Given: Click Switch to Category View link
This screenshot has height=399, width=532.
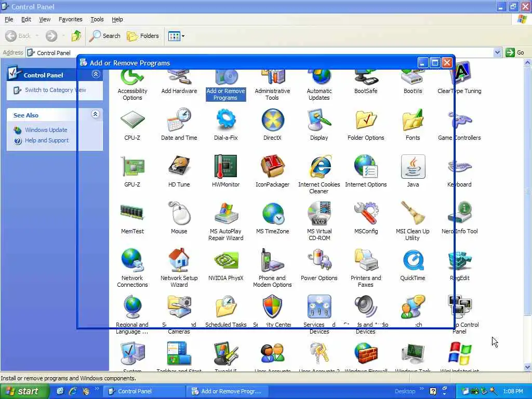Looking at the screenshot, I should coord(55,90).
